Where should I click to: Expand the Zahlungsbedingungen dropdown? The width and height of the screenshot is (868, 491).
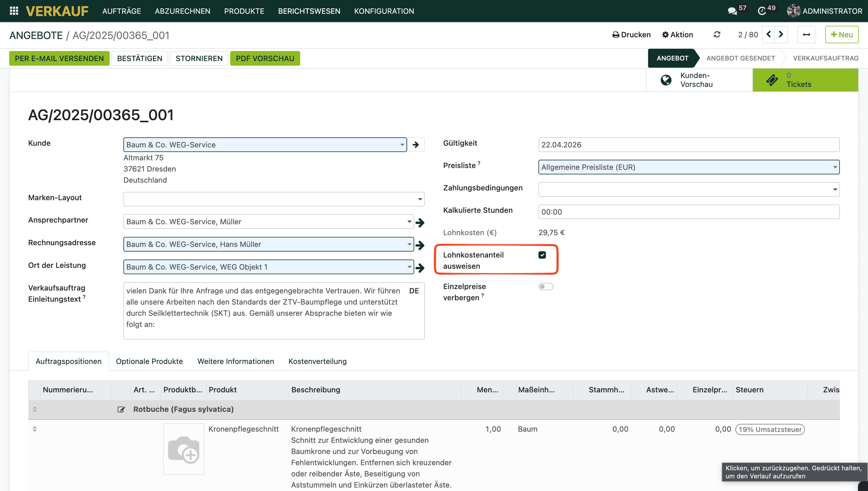tap(835, 190)
